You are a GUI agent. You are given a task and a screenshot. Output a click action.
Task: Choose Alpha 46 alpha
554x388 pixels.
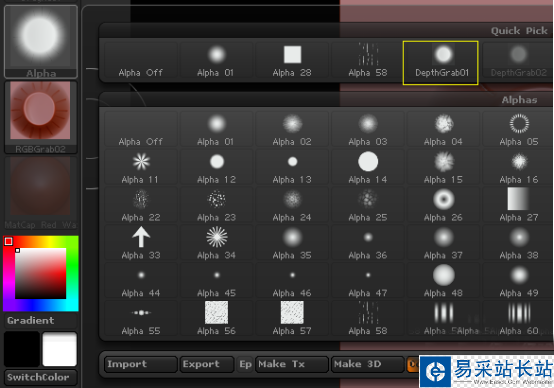[x=292, y=281]
